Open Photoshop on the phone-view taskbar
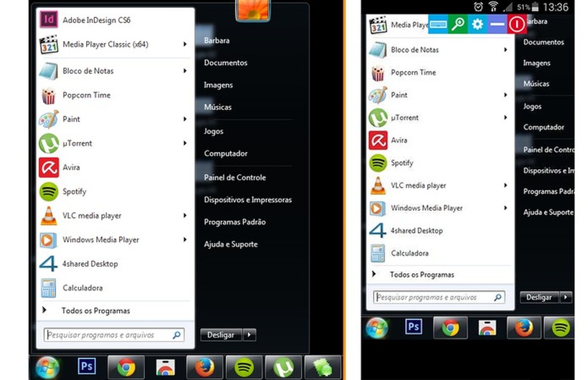Viewport: 588px width, 380px height. coord(414,327)
